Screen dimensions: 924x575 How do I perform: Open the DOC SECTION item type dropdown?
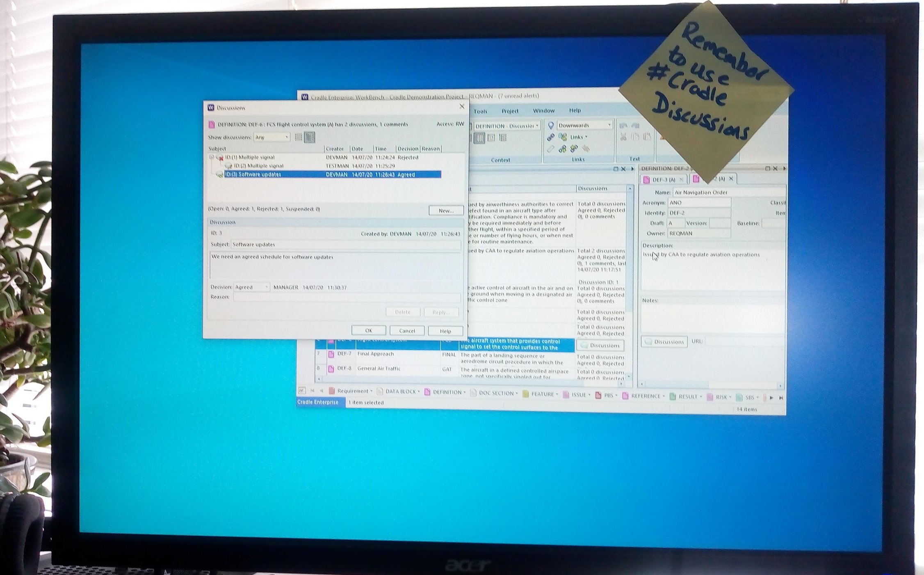(x=494, y=393)
